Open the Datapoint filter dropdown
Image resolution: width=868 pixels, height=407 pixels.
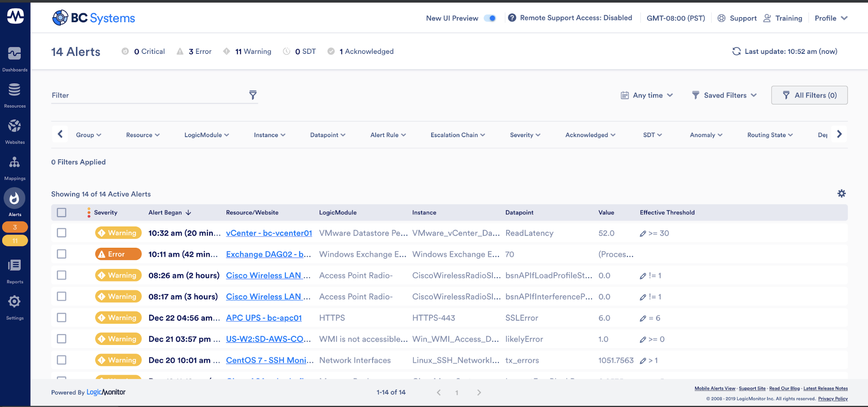pos(328,135)
